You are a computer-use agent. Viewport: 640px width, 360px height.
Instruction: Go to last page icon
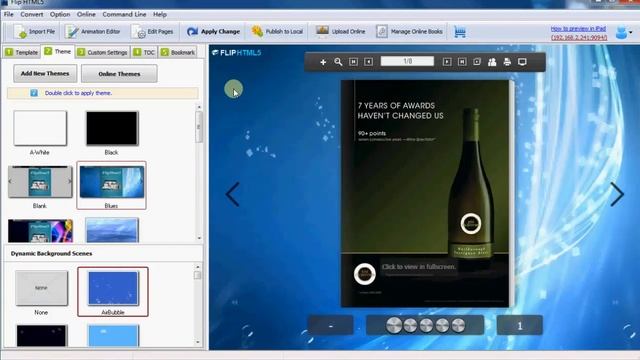(462, 62)
